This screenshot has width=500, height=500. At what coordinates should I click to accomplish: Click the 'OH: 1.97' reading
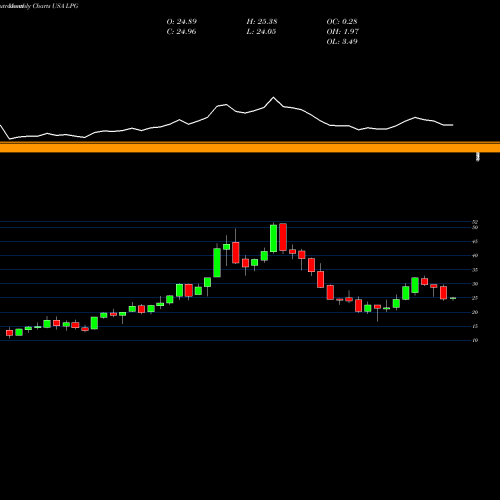pos(342,32)
